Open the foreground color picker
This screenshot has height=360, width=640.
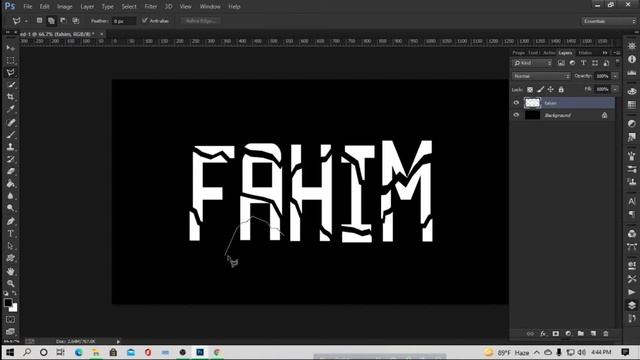click(x=7, y=302)
